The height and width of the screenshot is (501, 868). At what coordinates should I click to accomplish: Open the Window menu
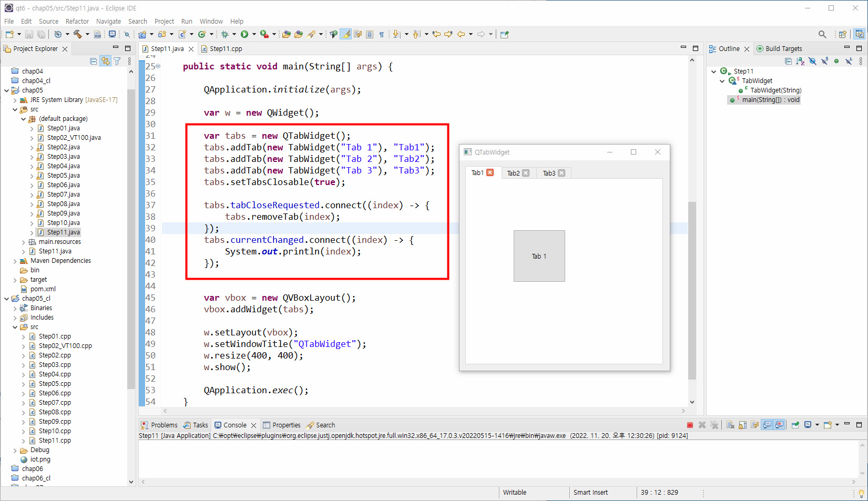point(211,21)
